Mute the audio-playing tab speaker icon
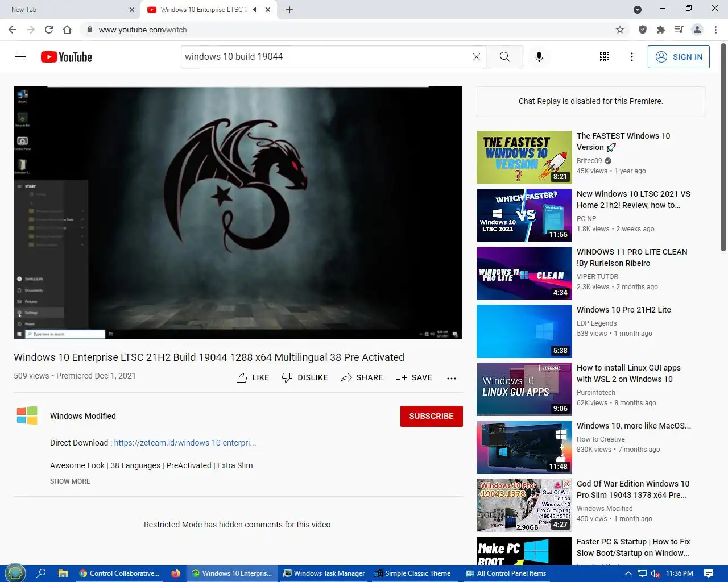The height and width of the screenshot is (582, 728). [x=256, y=10]
